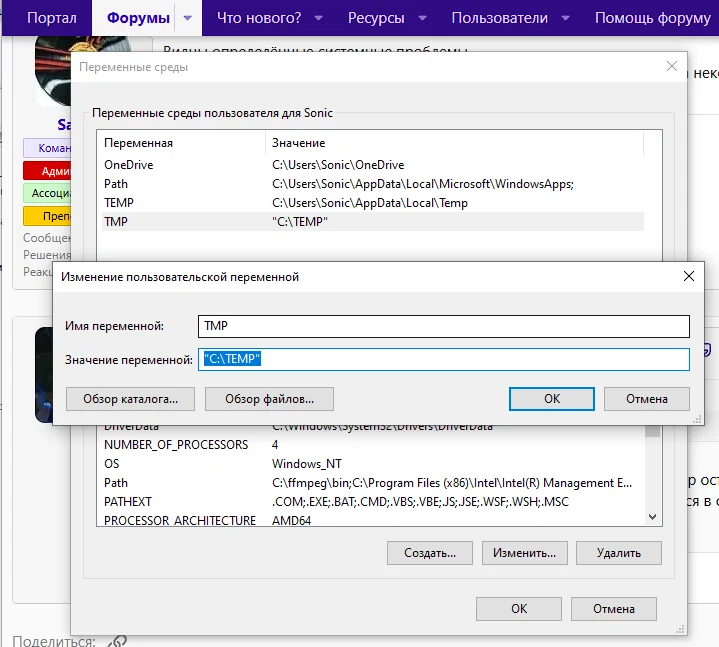Click the share link icon near Поделиться
The height and width of the screenshot is (647, 719).
click(x=117, y=640)
